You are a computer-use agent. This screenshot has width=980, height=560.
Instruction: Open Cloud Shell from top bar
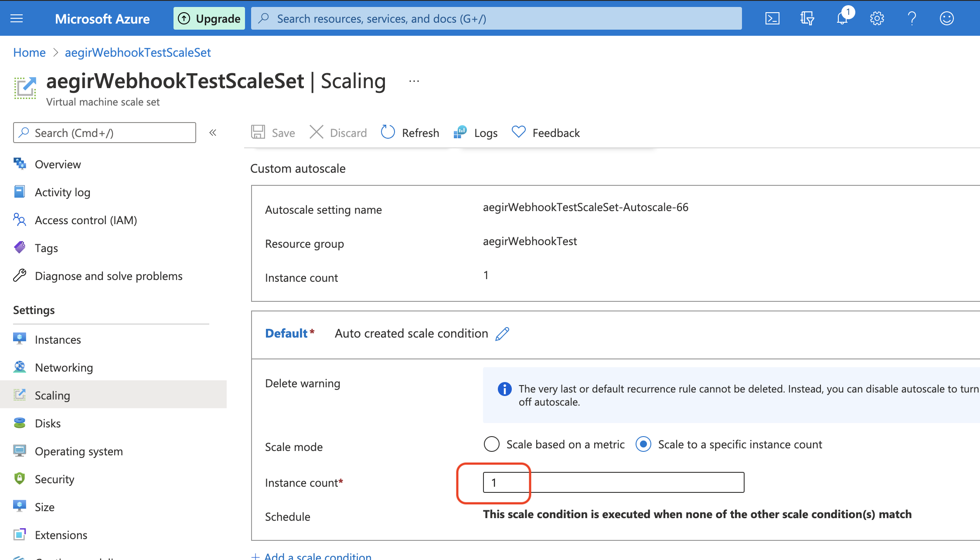[772, 18]
